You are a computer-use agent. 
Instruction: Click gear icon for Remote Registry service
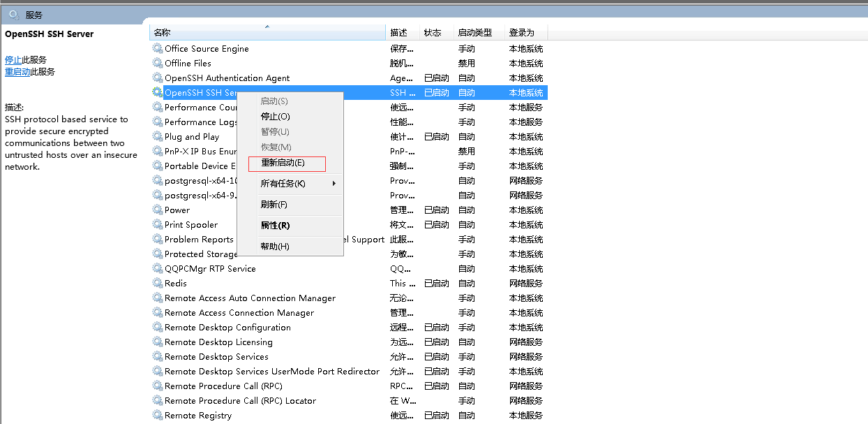coord(158,416)
